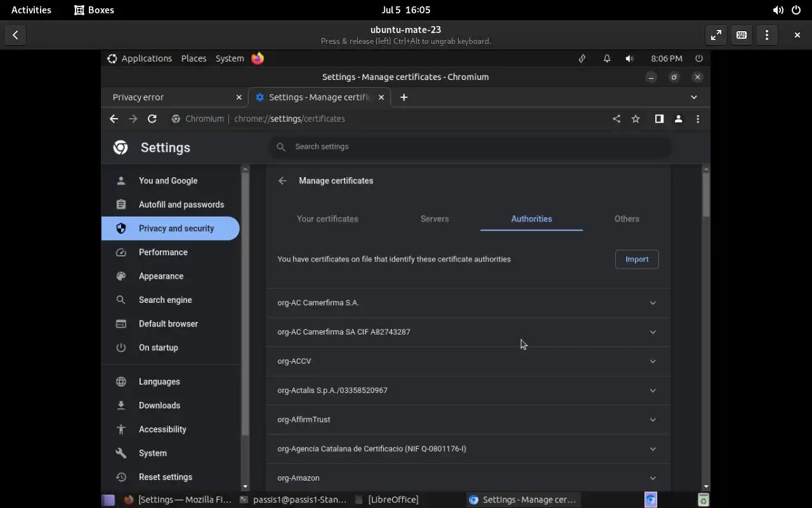
Task: Open MATE notification bell icon
Action: click(606, 58)
